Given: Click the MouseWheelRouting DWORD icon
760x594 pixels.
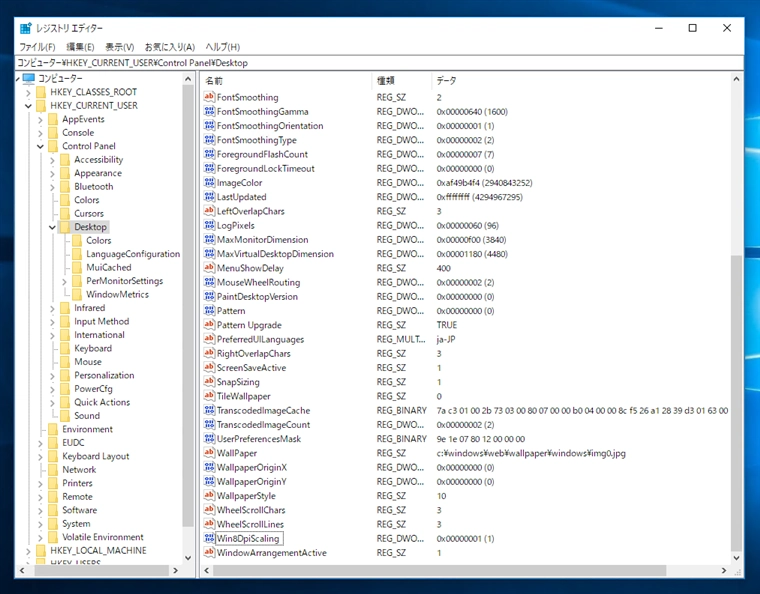Looking at the screenshot, I should [x=209, y=282].
